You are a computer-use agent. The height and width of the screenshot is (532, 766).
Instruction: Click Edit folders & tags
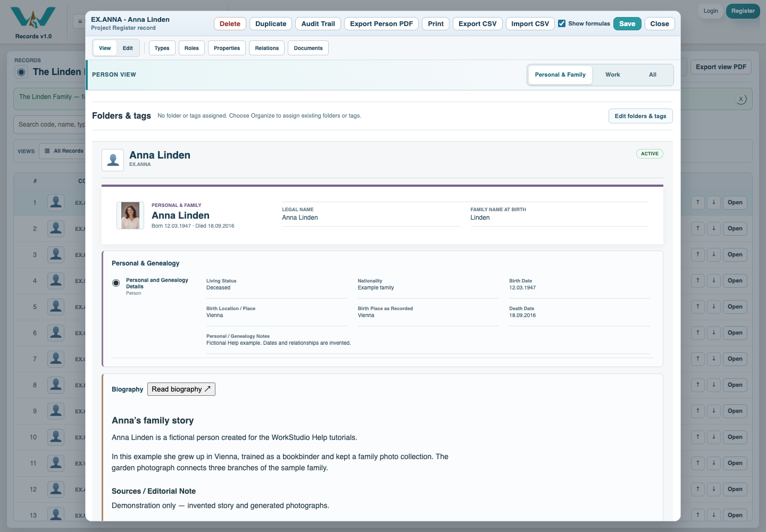pos(640,116)
